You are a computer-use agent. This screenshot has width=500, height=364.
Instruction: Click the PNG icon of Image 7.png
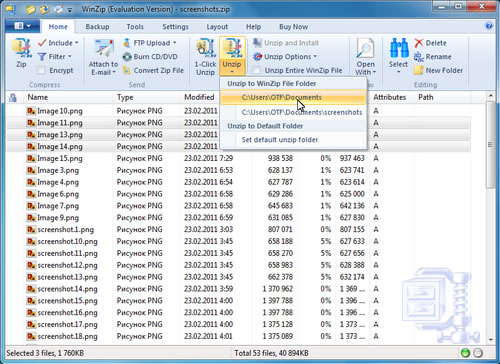[31, 206]
